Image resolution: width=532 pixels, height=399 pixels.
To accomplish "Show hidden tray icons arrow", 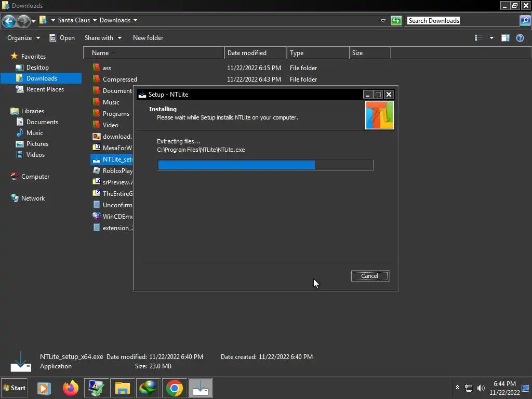I will point(457,388).
